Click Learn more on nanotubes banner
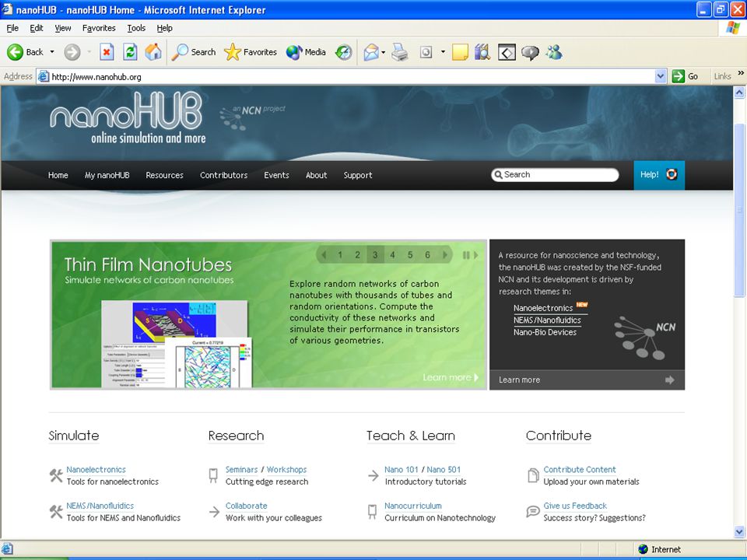This screenshot has width=747, height=560. click(451, 377)
